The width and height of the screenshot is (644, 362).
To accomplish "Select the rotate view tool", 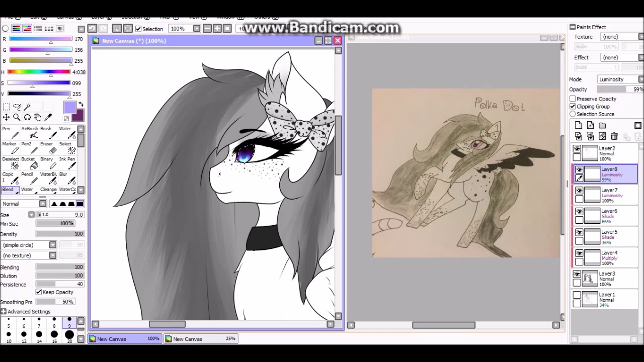I will point(27,117).
